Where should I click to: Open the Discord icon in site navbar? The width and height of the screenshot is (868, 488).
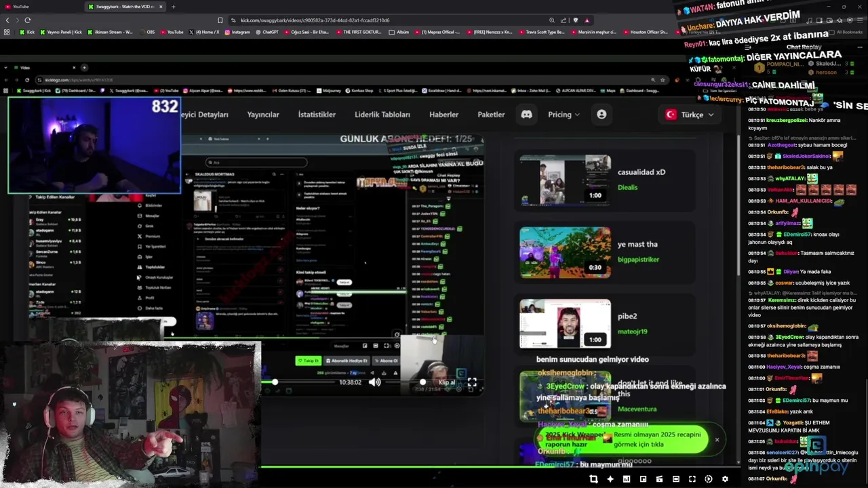526,115
